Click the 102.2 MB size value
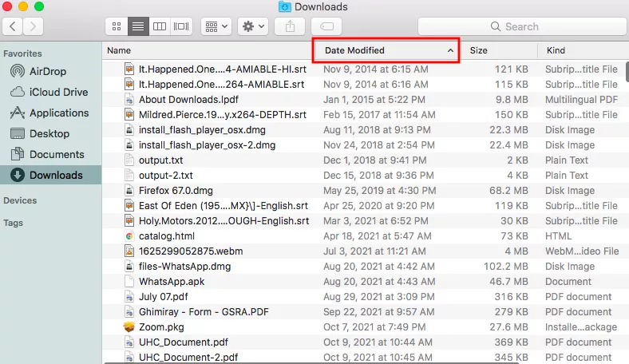 click(506, 267)
